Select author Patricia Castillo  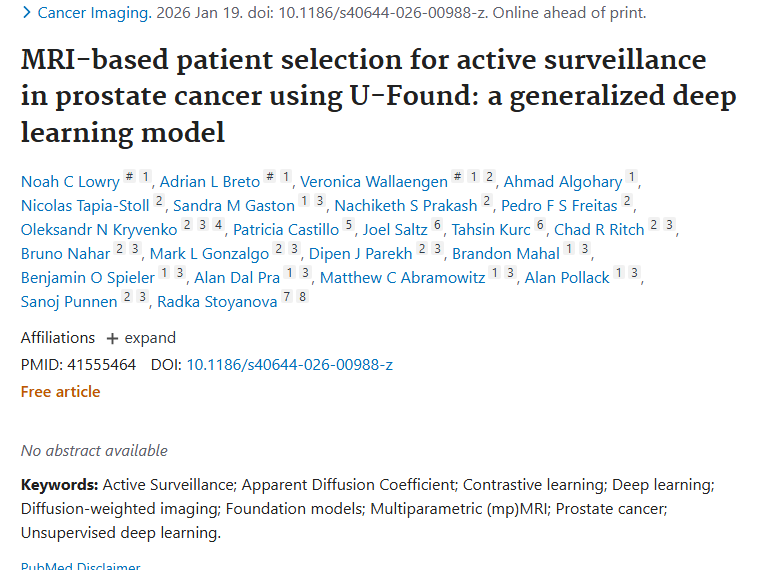coord(285,229)
